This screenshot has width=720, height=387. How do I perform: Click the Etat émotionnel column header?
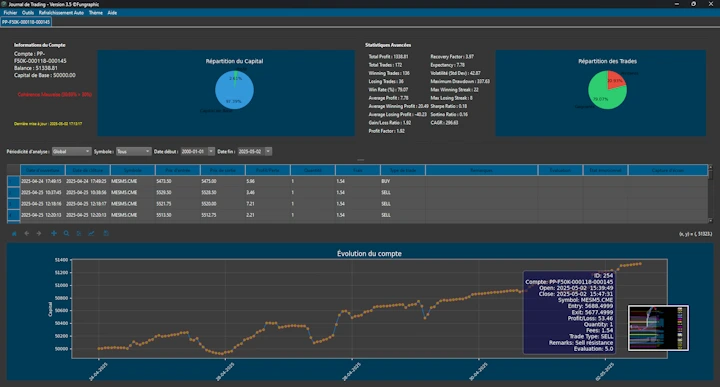[605, 170]
